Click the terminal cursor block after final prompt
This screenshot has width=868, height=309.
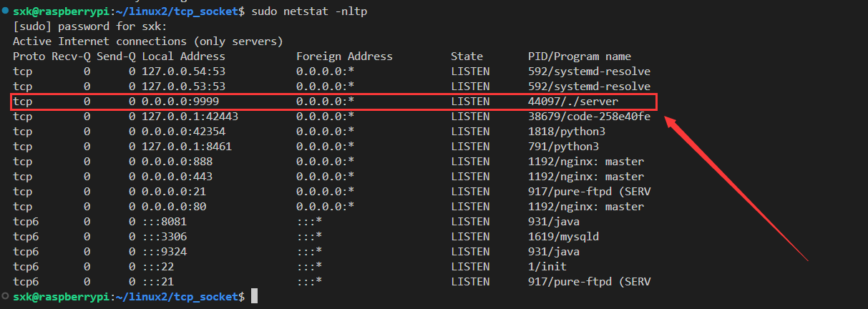click(253, 296)
